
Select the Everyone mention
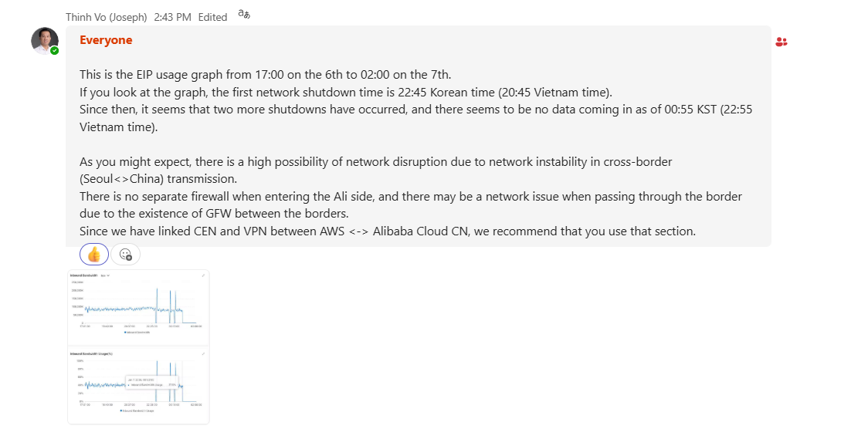coord(106,40)
